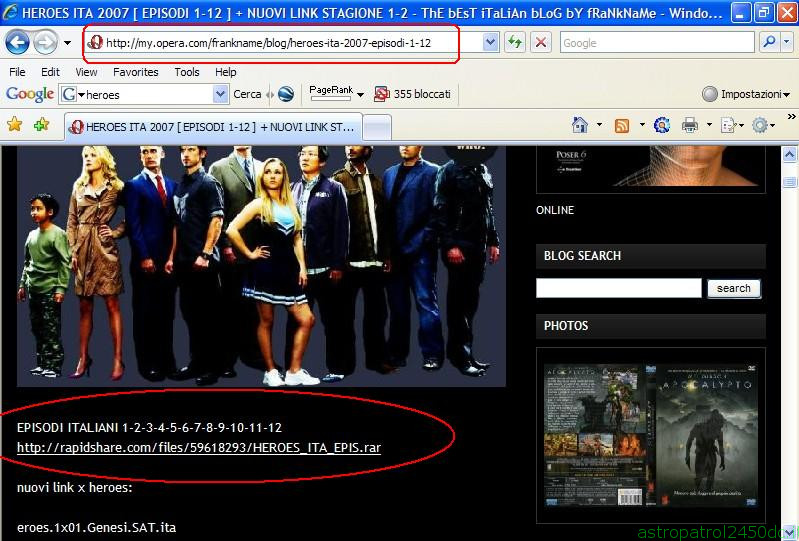The image size is (799, 541).
Task: Open the Tools menu
Action: (x=187, y=72)
